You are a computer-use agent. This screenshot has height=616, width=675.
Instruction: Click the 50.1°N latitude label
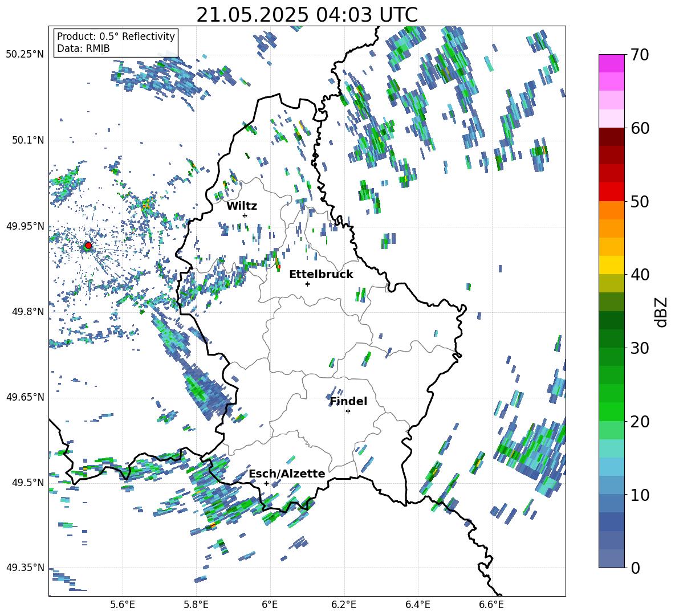tap(27, 141)
